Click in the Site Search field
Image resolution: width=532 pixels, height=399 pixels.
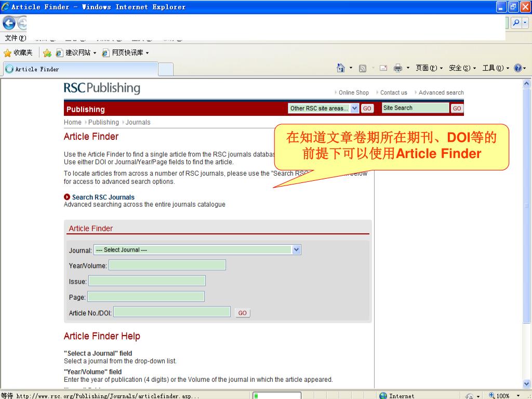click(415, 108)
